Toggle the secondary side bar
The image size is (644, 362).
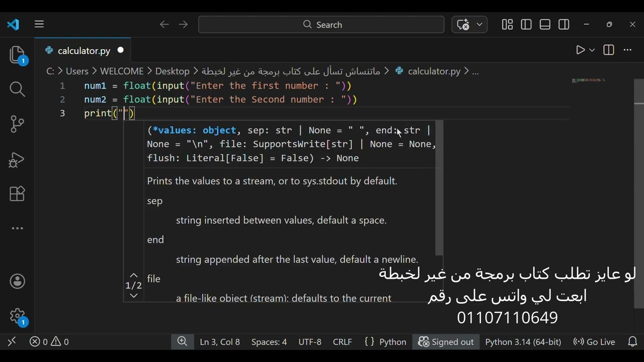564,24
